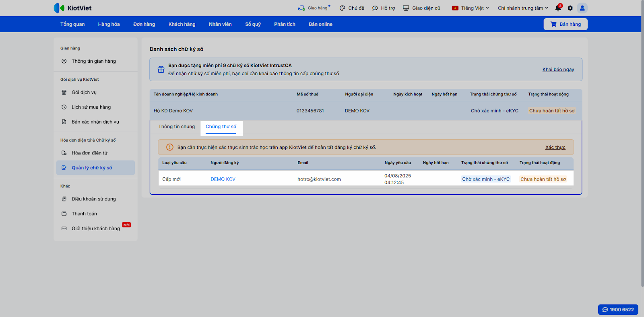The image size is (644, 317).
Task: Click the request date 04/08/2025 04:12:45
Action: pyautogui.click(x=398, y=179)
